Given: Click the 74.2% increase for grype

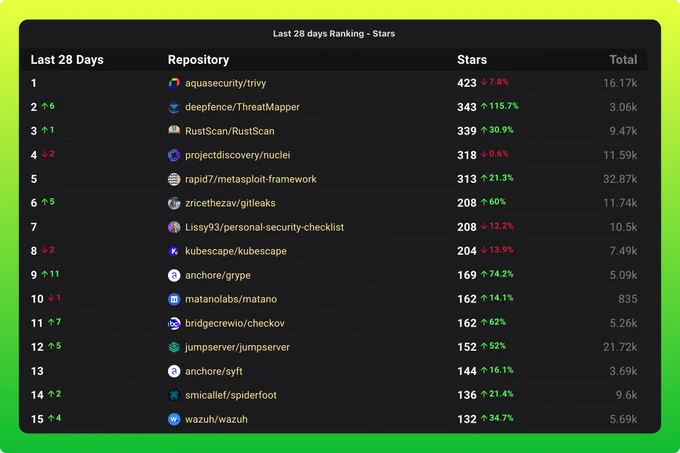Looking at the screenshot, I should coord(497,274).
